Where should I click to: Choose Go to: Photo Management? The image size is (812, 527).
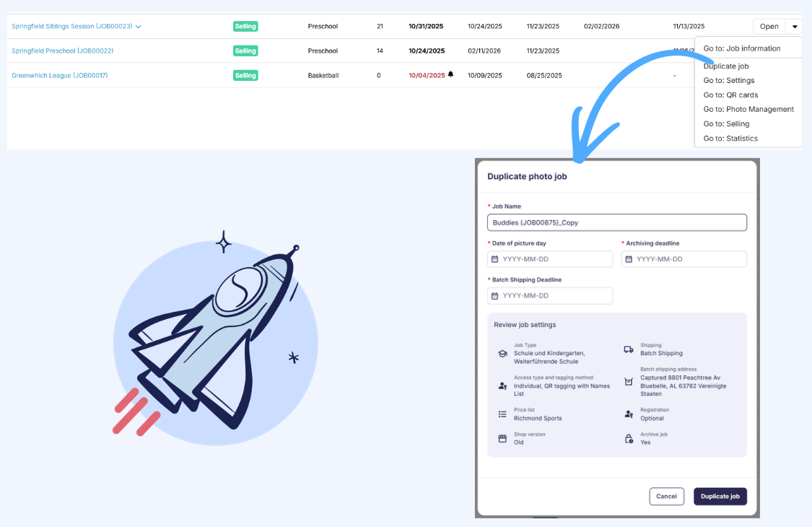pos(748,109)
